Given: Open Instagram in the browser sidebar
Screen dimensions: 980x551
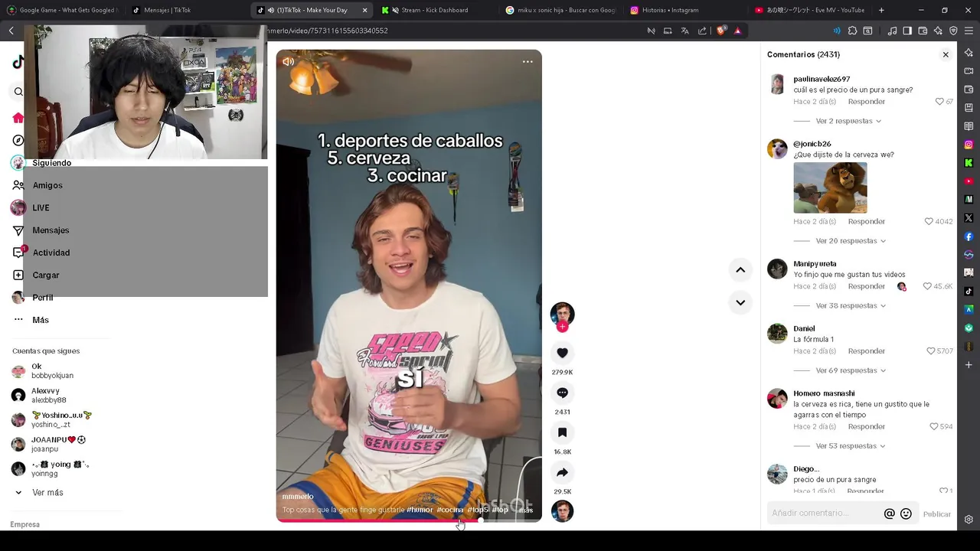Looking at the screenshot, I should tap(969, 145).
